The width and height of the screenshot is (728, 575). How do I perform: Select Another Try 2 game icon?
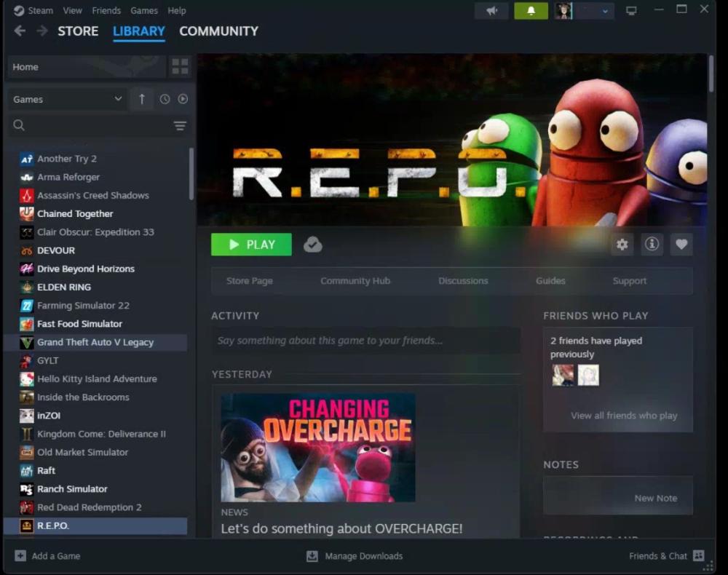pos(26,159)
